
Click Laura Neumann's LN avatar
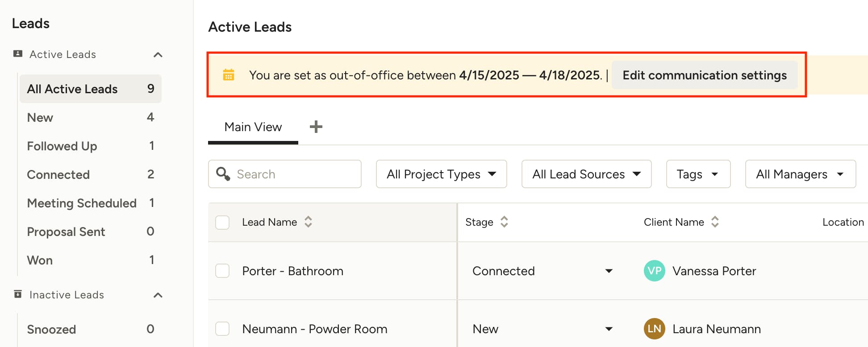click(654, 329)
